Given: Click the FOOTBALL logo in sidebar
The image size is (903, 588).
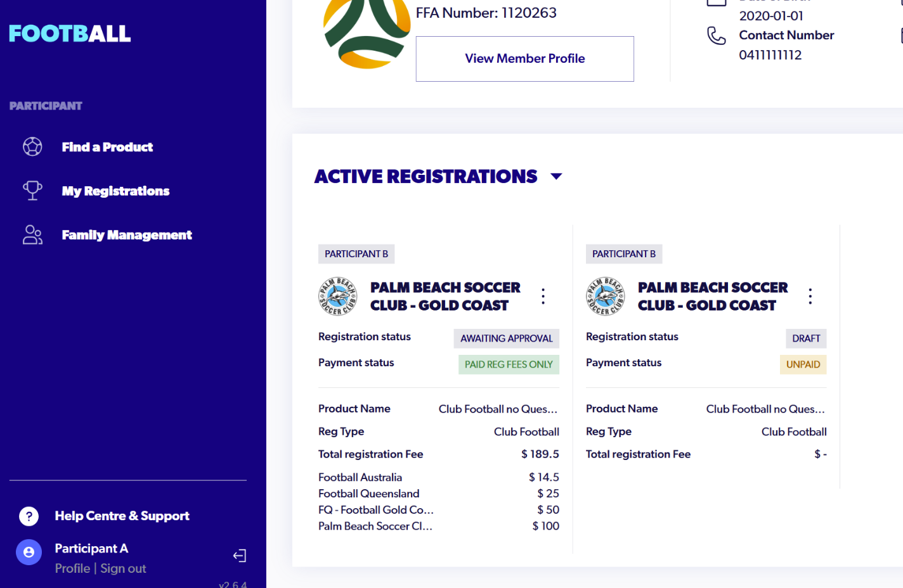Looking at the screenshot, I should pos(70,34).
